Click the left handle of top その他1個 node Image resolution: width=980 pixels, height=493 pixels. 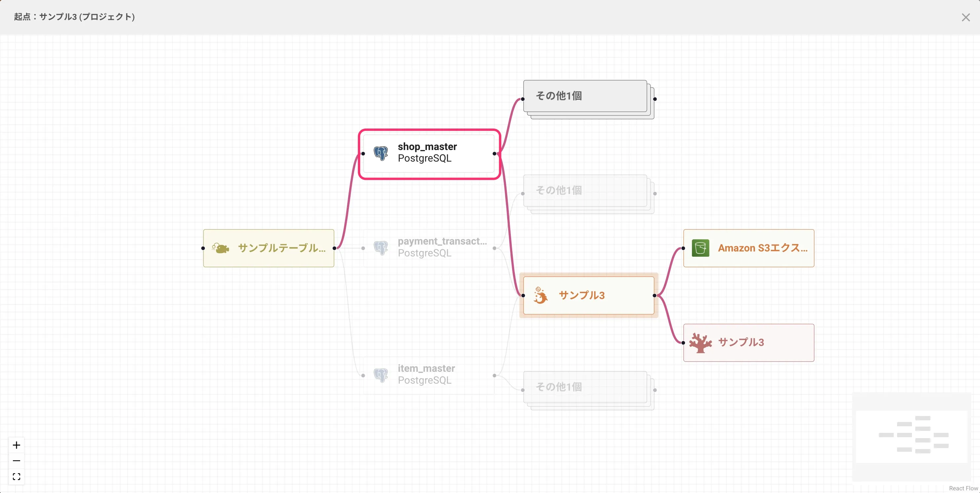click(x=523, y=99)
